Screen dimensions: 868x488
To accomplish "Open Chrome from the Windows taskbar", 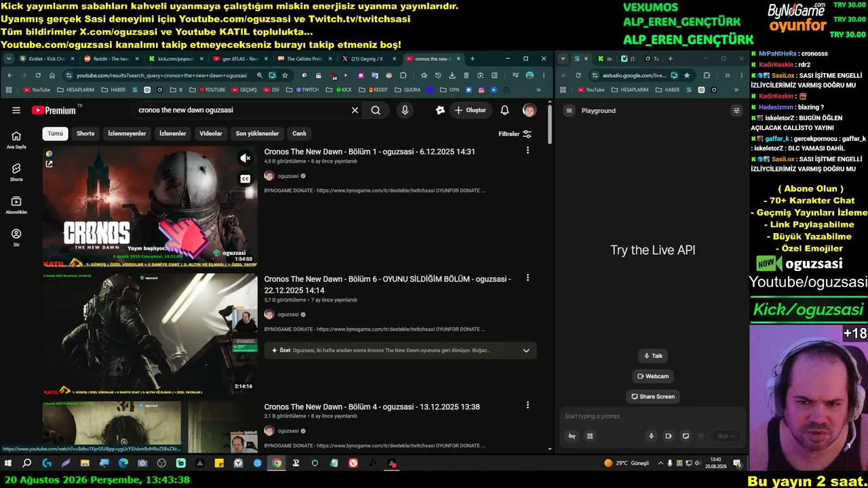I will (277, 464).
